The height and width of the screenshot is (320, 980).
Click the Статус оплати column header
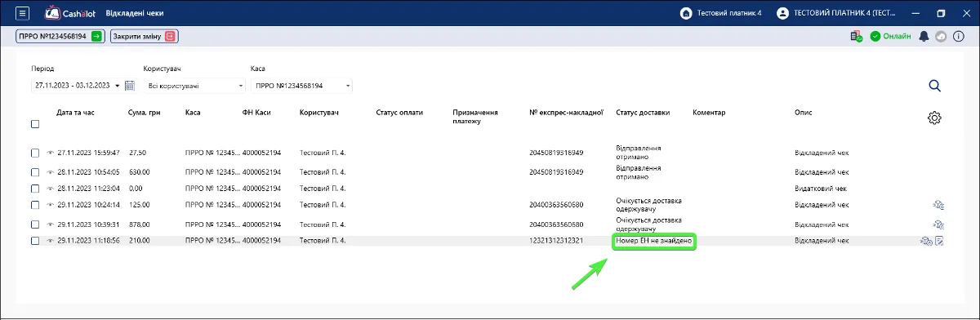tap(399, 112)
